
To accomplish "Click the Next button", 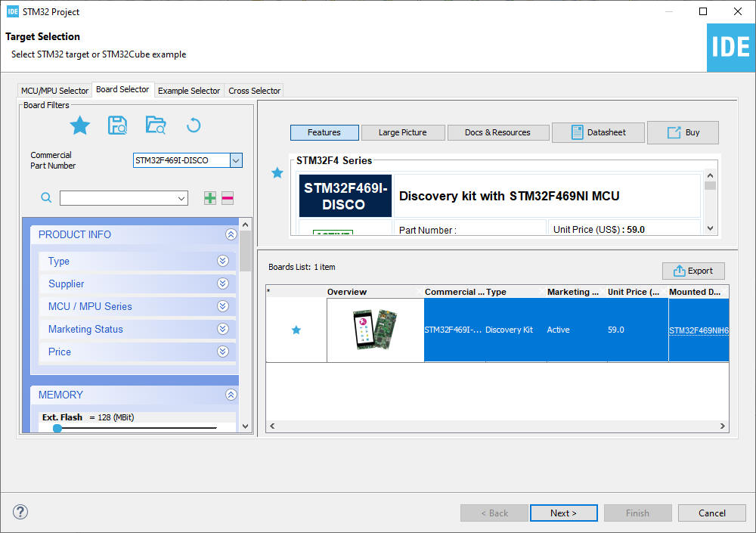I will tap(563, 513).
